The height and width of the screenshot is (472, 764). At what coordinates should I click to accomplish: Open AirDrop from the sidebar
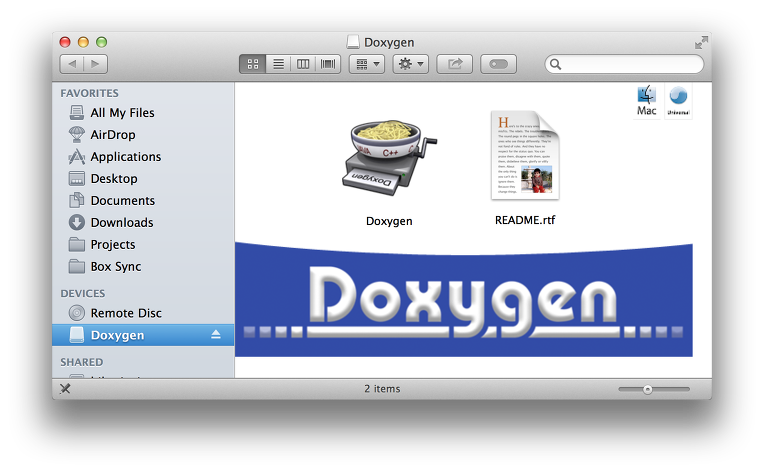(112, 134)
